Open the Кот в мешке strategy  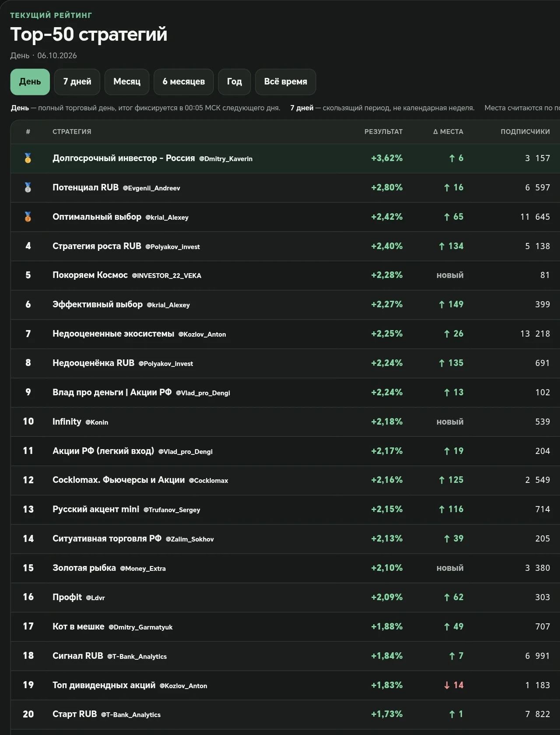78,626
